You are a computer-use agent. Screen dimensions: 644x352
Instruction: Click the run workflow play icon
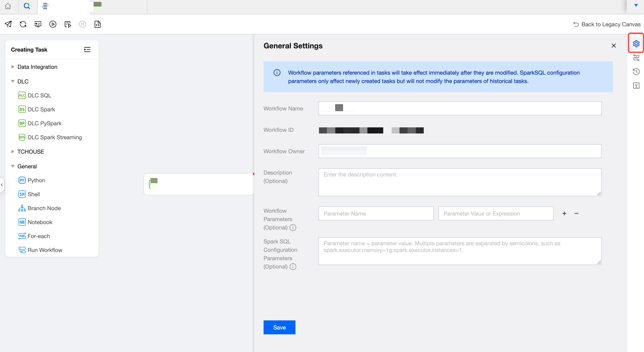[x=53, y=24]
